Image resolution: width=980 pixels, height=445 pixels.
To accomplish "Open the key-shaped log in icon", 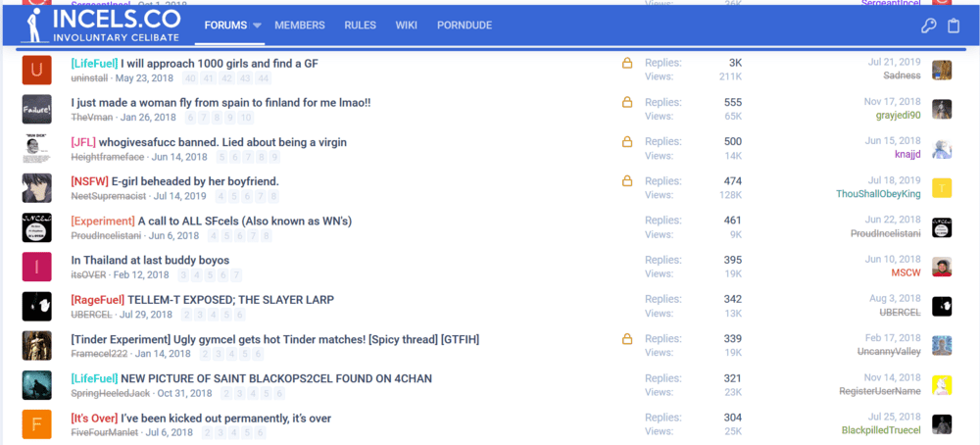I will click(x=929, y=25).
